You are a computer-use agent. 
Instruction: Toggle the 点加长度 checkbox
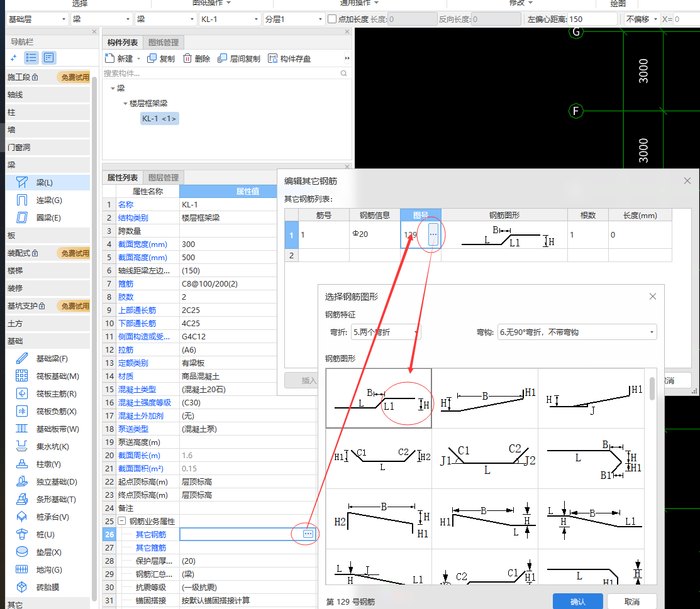tap(331, 19)
